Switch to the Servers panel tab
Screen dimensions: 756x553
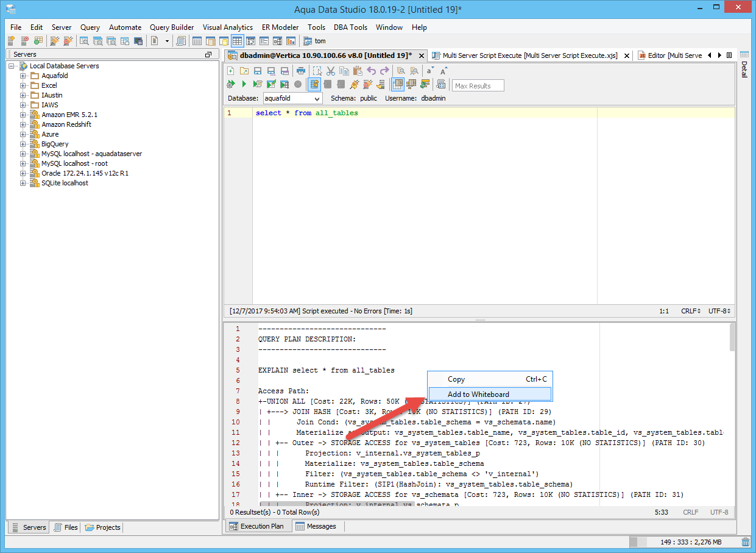pos(29,527)
